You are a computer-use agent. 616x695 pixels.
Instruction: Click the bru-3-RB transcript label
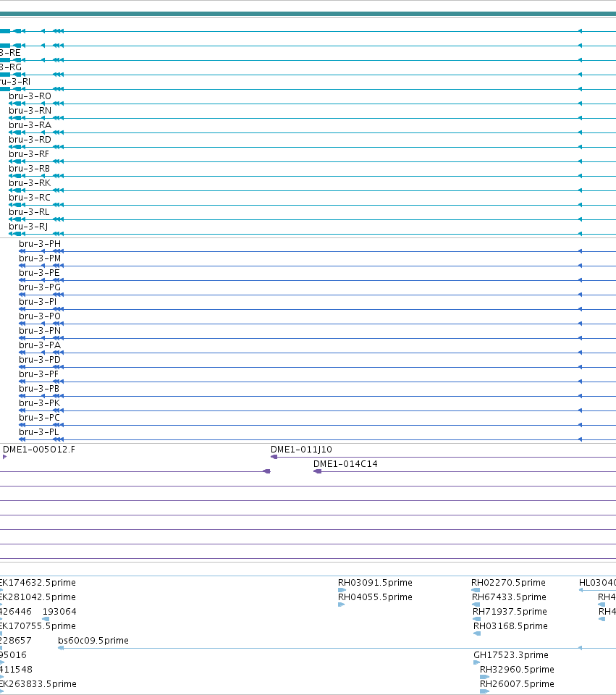30,169
